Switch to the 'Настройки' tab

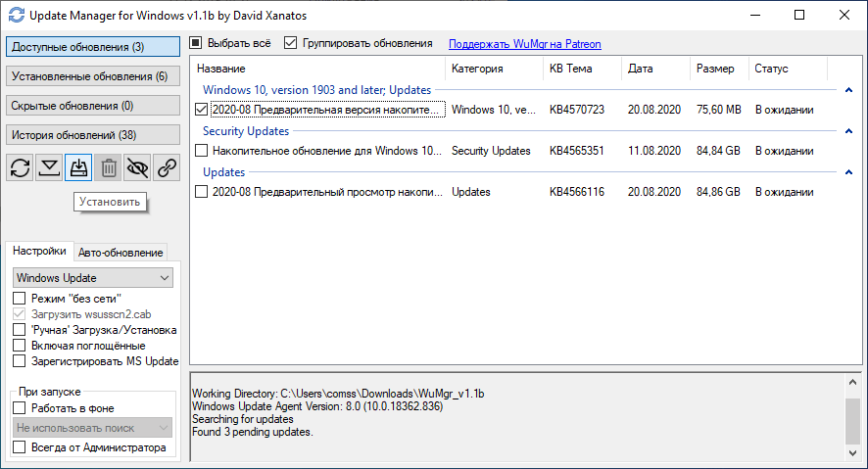[39, 251]
